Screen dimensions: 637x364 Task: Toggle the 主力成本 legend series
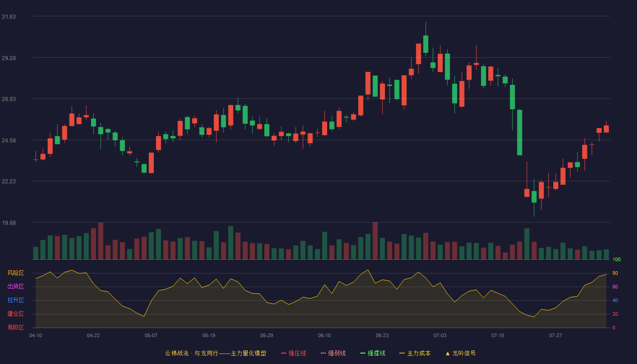coord(415,353)
